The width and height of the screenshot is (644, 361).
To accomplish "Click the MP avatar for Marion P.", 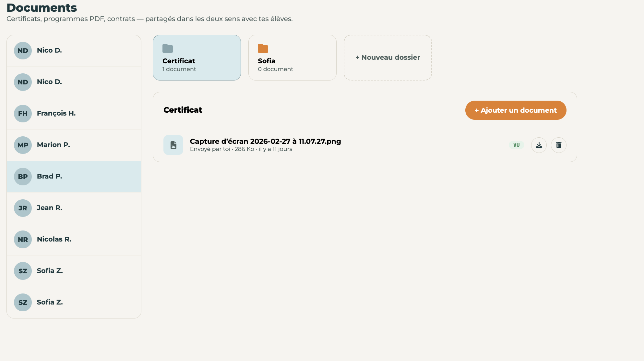I will pos(23,145).
